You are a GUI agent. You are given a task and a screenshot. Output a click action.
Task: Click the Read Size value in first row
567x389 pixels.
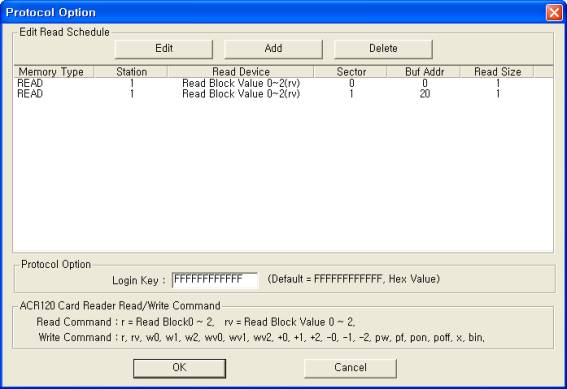point(498,83)
